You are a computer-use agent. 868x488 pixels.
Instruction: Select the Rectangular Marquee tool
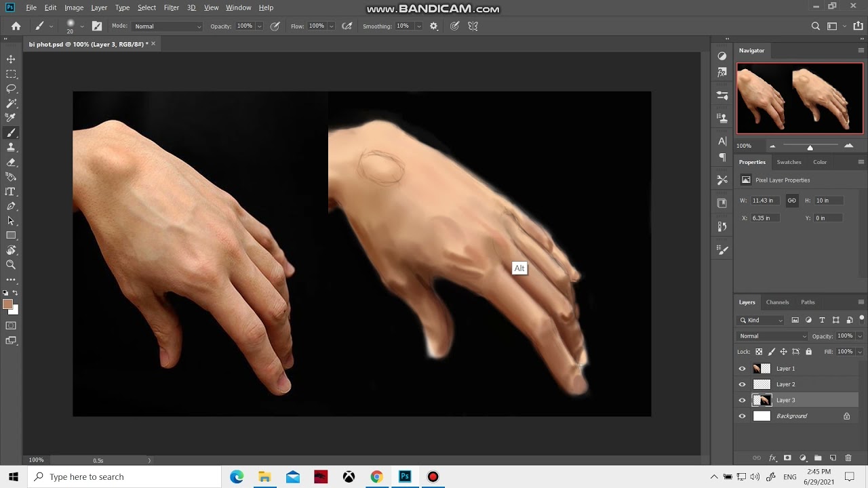(11, 75)
